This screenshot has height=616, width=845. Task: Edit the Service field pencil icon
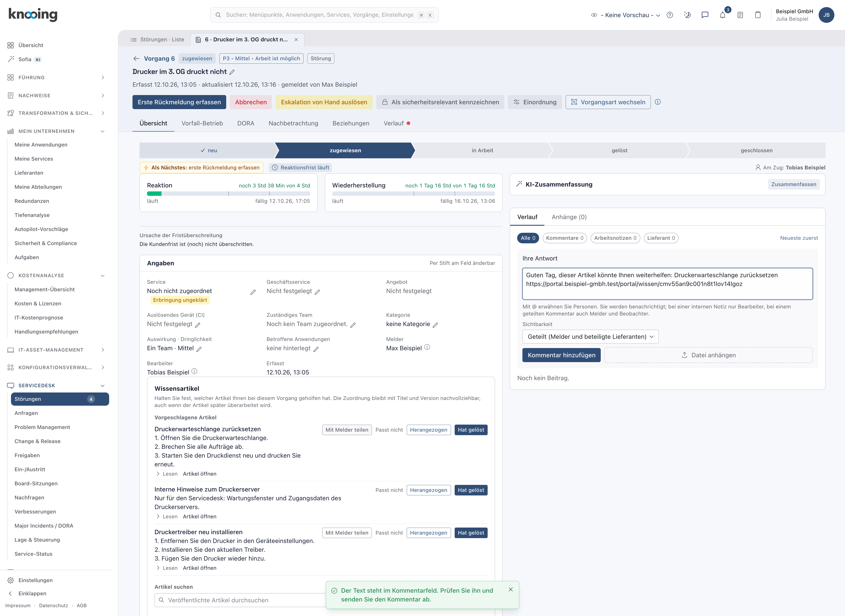(x=253, y=292)
